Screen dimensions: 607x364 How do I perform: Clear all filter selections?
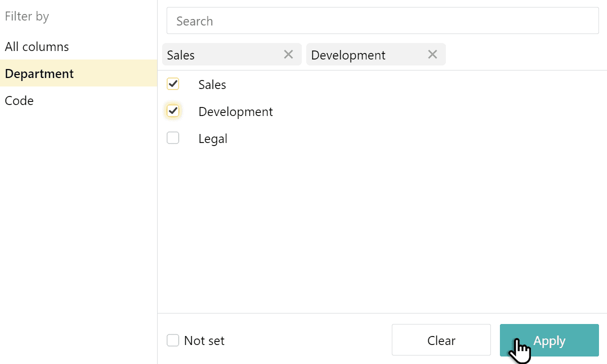tap(441, 340)
